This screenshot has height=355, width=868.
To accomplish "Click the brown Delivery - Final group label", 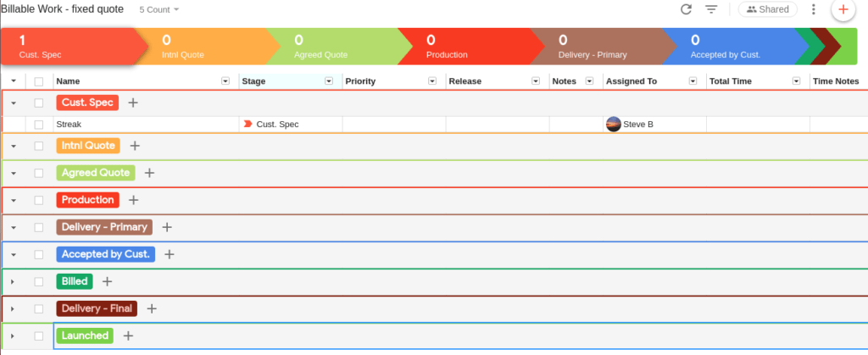I will (97, 308).
